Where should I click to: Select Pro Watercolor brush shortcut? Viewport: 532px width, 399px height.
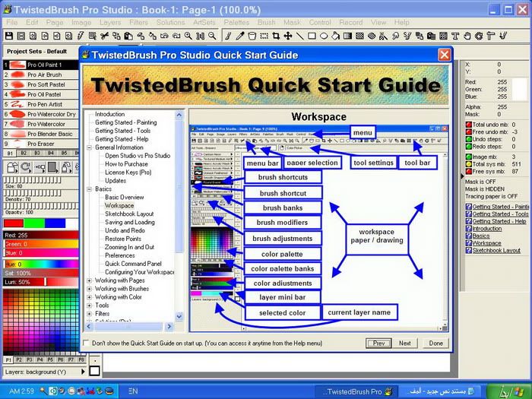pos(41,124)
